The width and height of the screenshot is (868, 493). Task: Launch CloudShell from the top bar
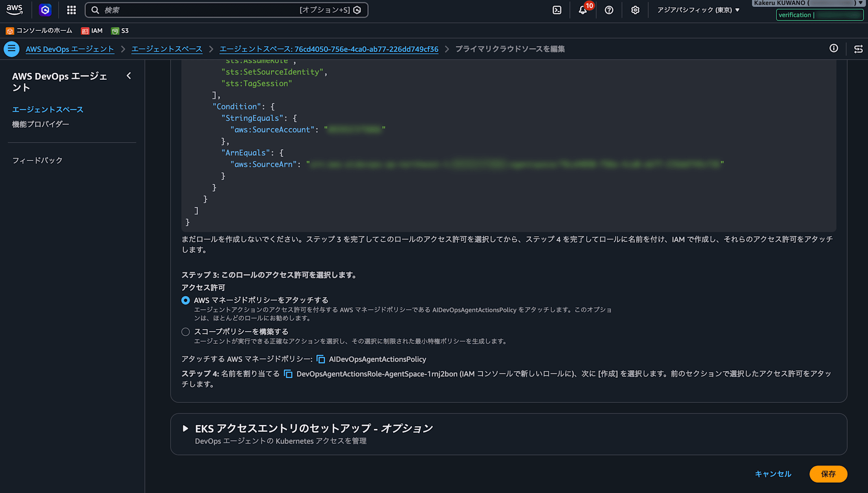point(557,10)
